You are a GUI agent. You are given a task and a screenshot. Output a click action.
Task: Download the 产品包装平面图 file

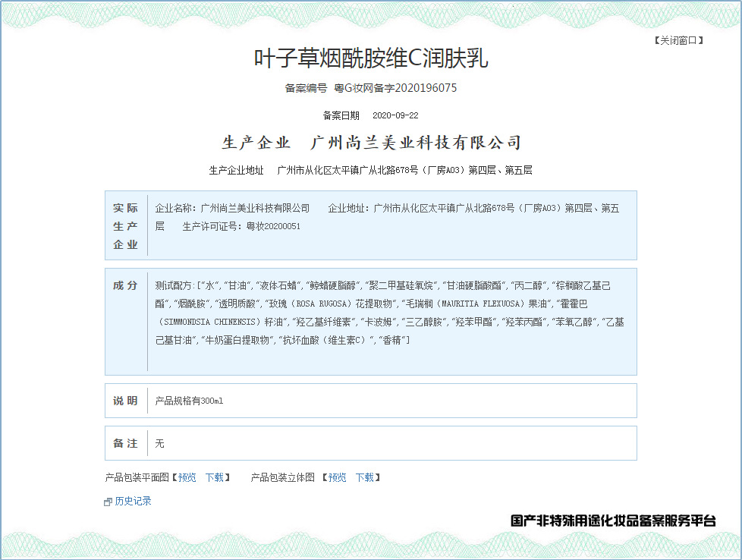215,477
